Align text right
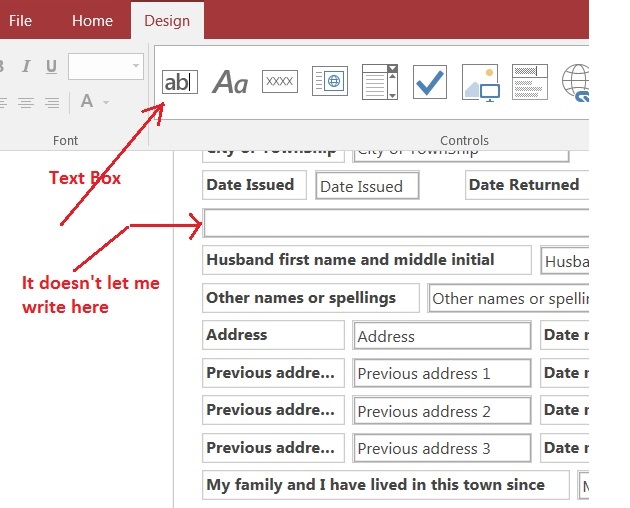 (52, 102)
